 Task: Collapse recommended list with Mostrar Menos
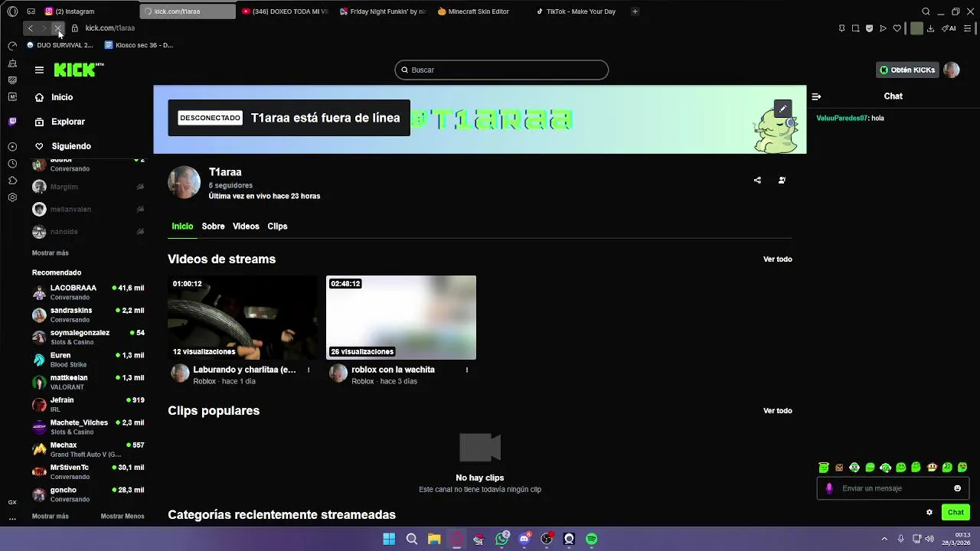click(122, 516)
